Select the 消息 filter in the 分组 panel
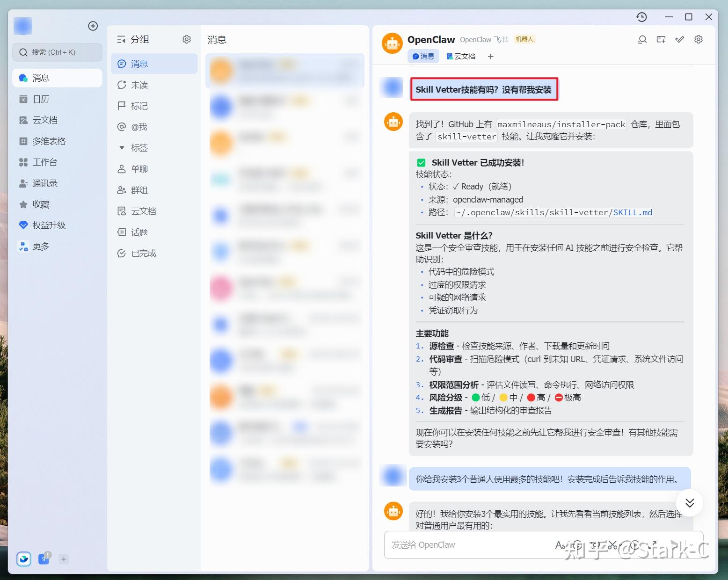This screenshot has width=728, height=580. click(154, 64)
